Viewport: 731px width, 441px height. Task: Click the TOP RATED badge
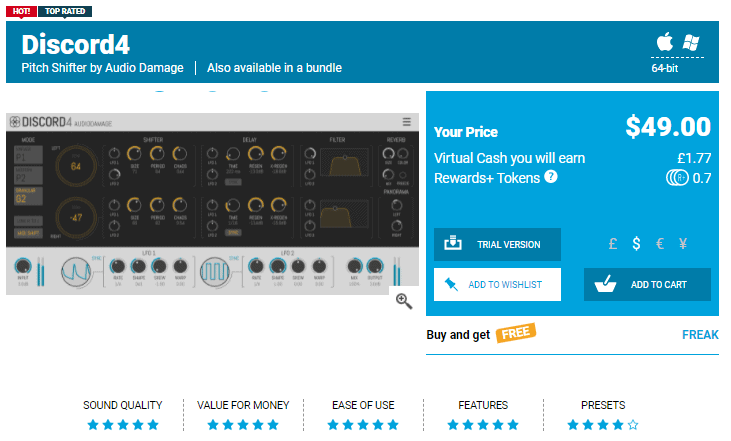(x=65, y=11)
